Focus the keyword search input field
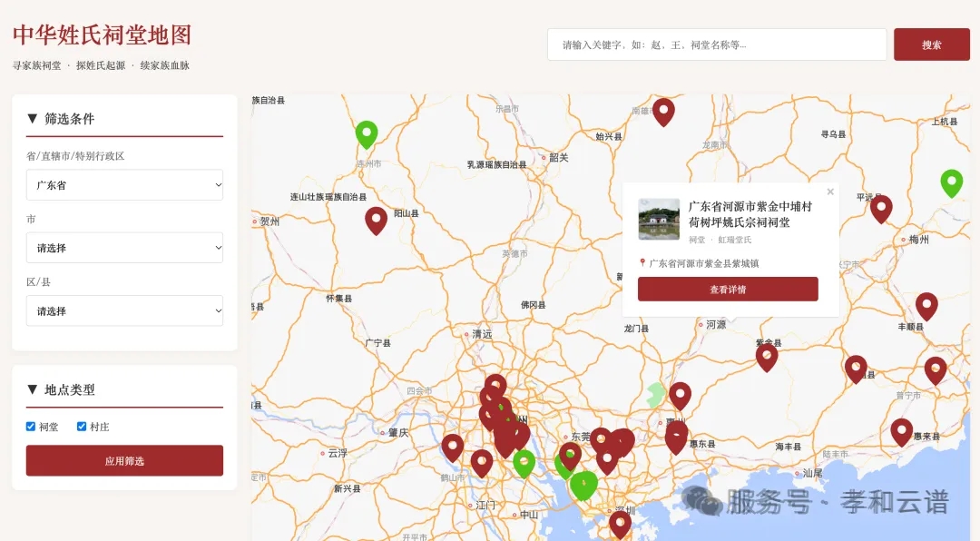 717,44
